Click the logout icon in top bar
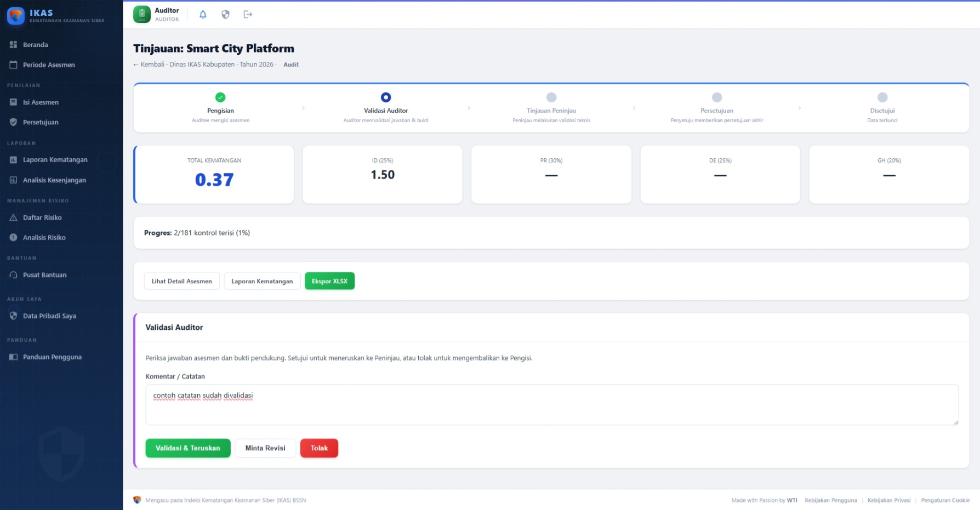Image resolution: width=980 pixels, height=510 pixels. click(x=248, y=14)
